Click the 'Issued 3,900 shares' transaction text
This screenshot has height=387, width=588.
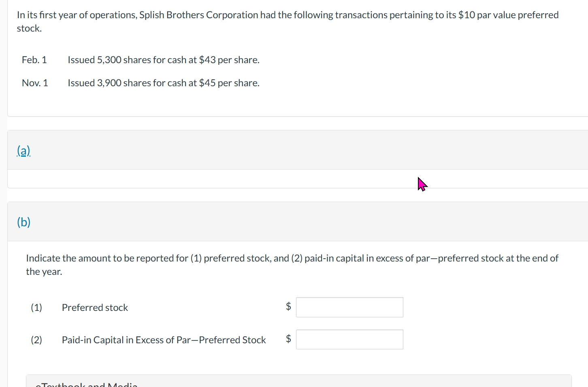click(x=163, y=83)
